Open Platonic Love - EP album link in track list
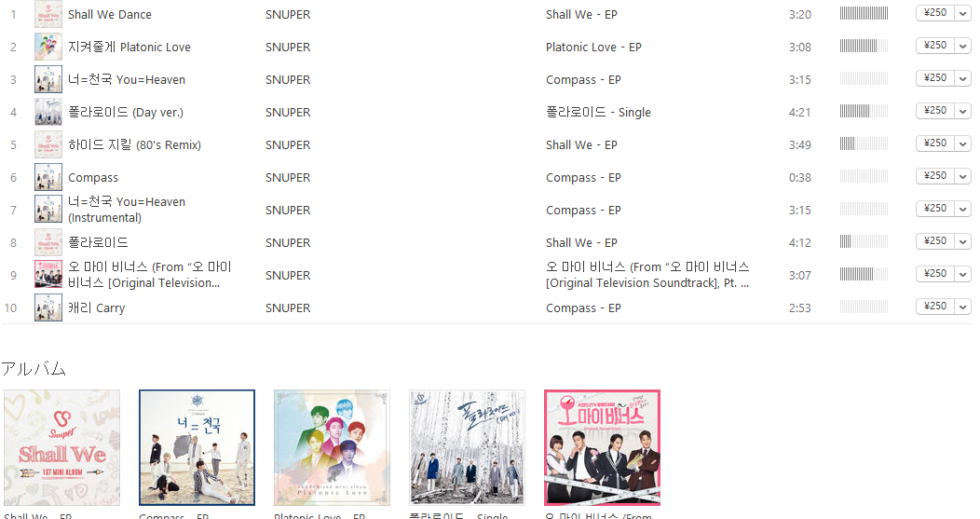Viewport: 980px width, 519px height. 593,47
